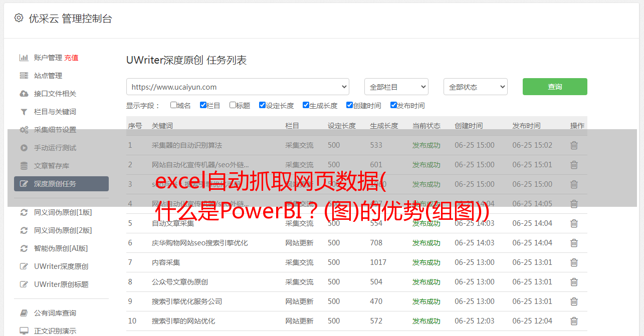
Task: Click keyword 庆华购物网站seo搜索引擎优化
Action: coord(200,243)
